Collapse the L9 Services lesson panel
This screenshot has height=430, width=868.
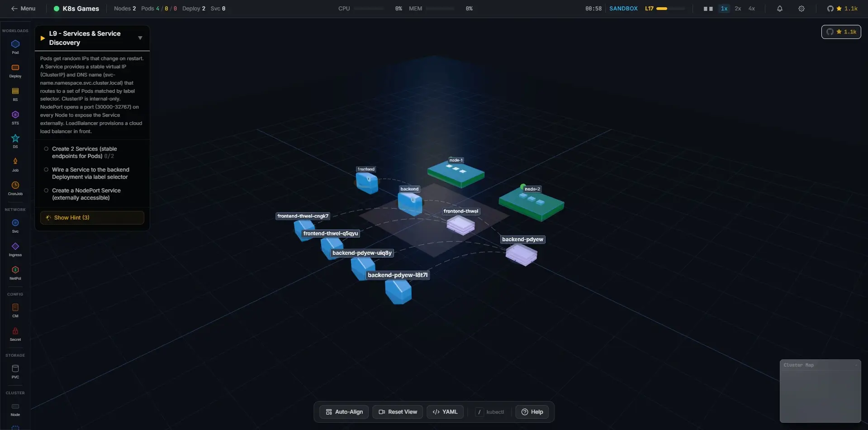click(x=140, y=38)
